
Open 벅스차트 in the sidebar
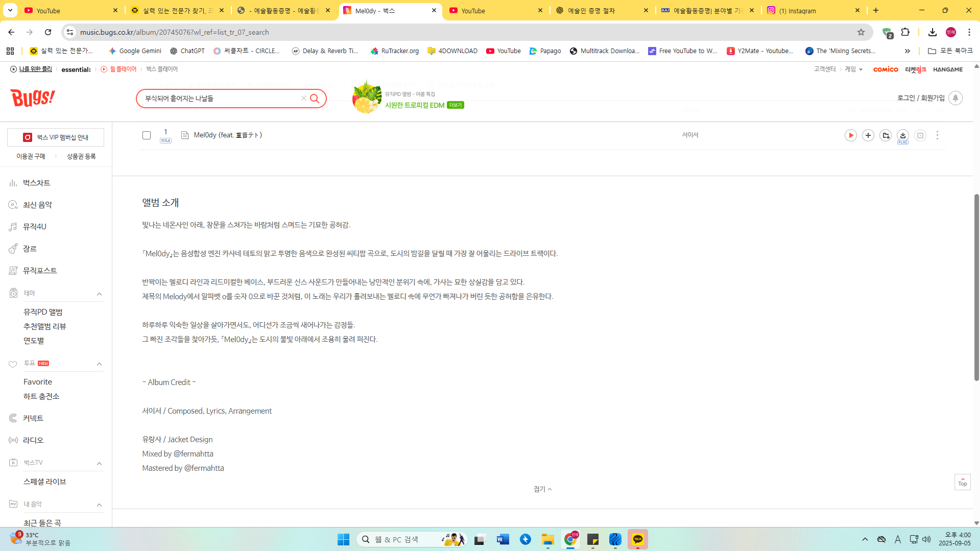coord(36,183)
